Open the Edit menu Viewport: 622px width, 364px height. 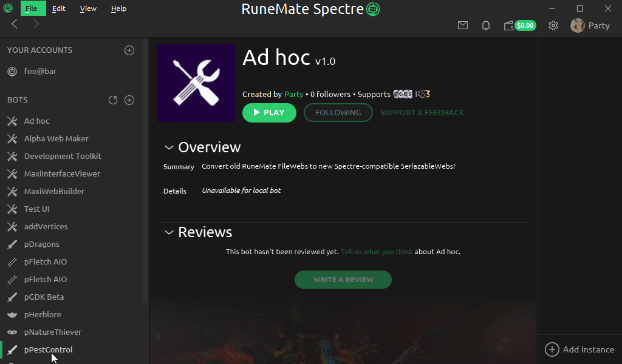[59, 8]
